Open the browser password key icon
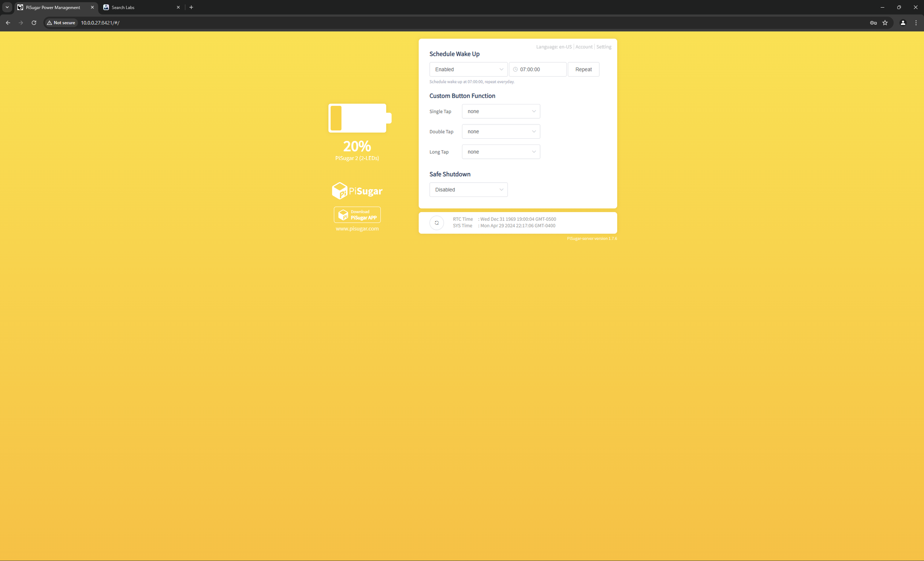Screen dimensions: 924x561 coord(873,23)
